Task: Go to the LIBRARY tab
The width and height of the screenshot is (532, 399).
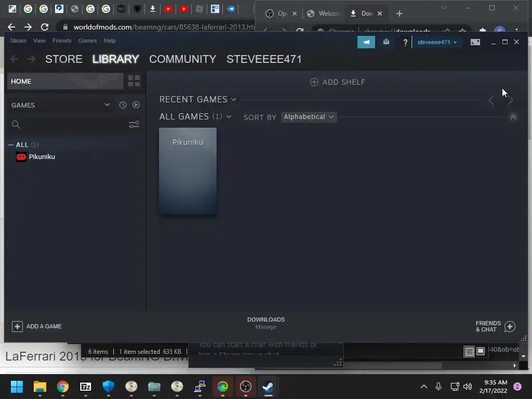Action: pos(115,59)
